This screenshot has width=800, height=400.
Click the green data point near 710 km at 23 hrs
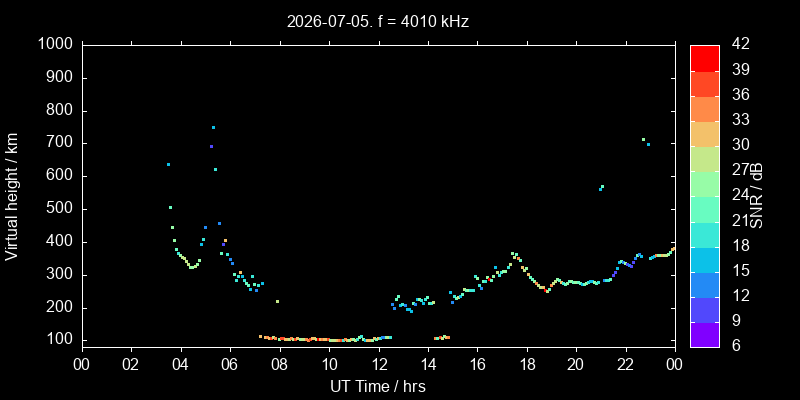643,139
